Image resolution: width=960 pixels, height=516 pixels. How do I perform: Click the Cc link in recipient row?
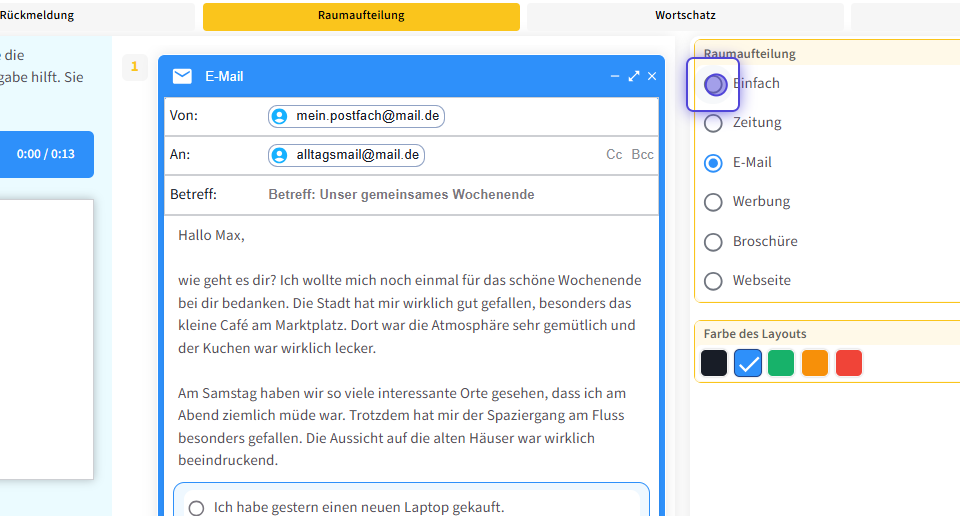(614, 155)
